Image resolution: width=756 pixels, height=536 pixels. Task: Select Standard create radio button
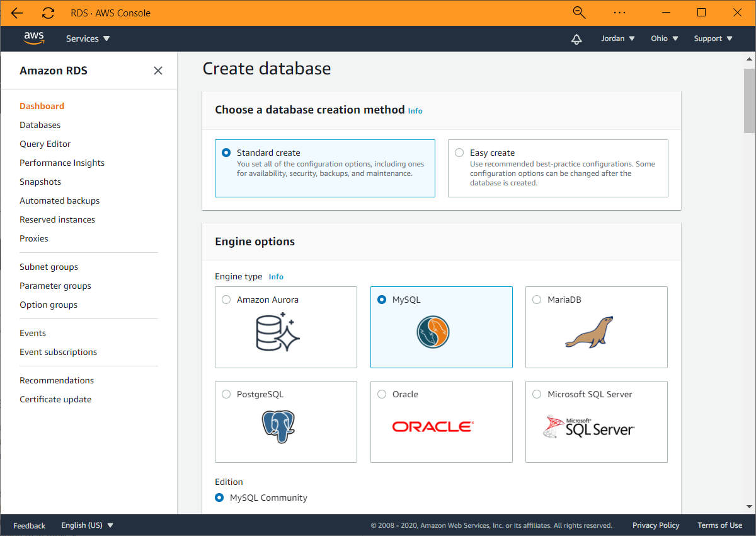(x=226, y=153)
